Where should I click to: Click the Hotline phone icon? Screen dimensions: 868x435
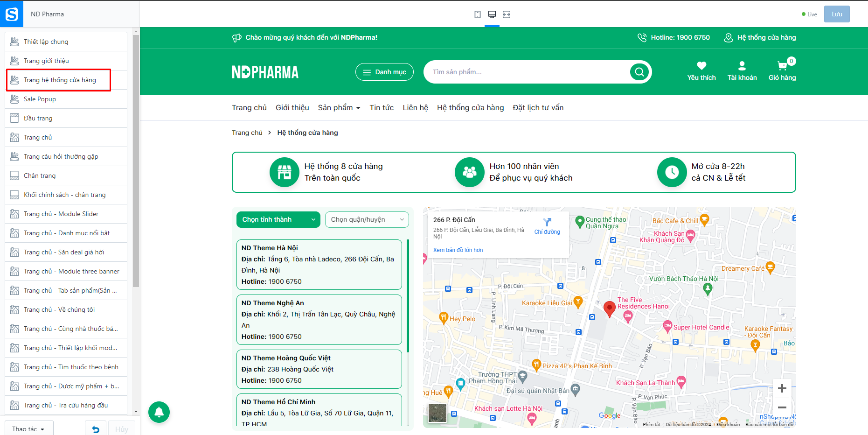642,38
